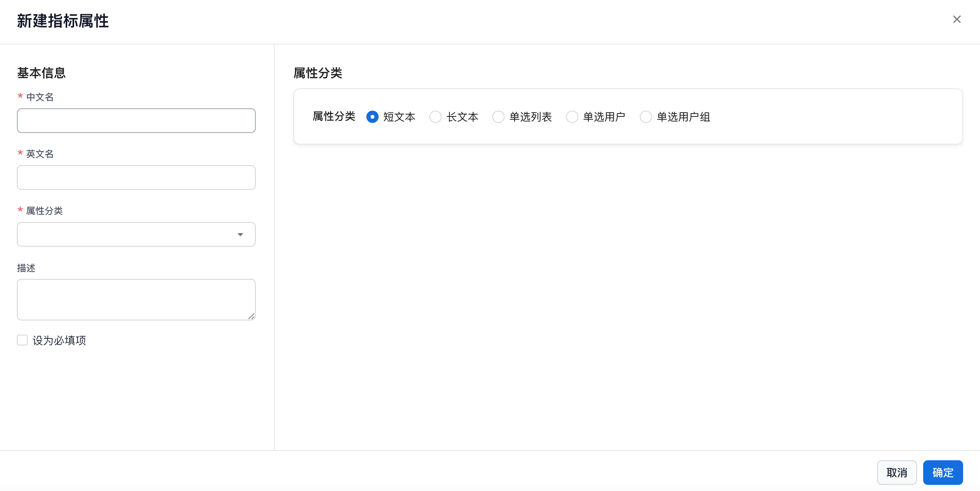Select the 单选用户 radio button
This screenshot has width=980, height=491.
572,117
